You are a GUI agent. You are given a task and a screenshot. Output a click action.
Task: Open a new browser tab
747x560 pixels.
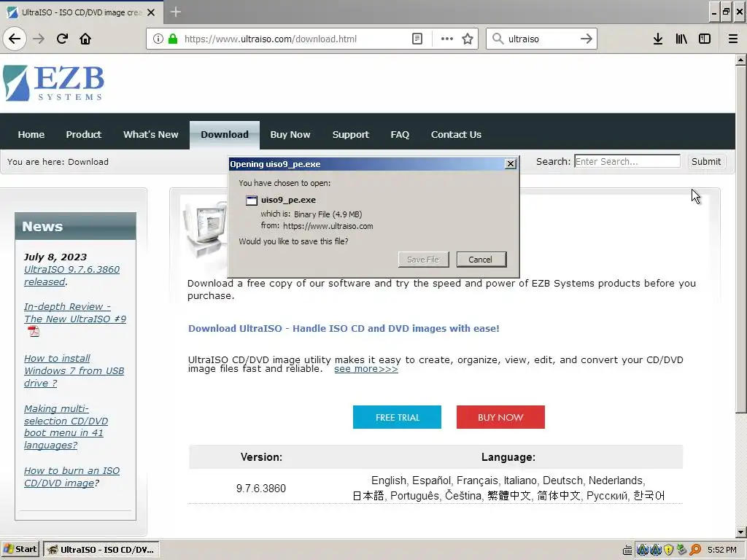[175, 12]
